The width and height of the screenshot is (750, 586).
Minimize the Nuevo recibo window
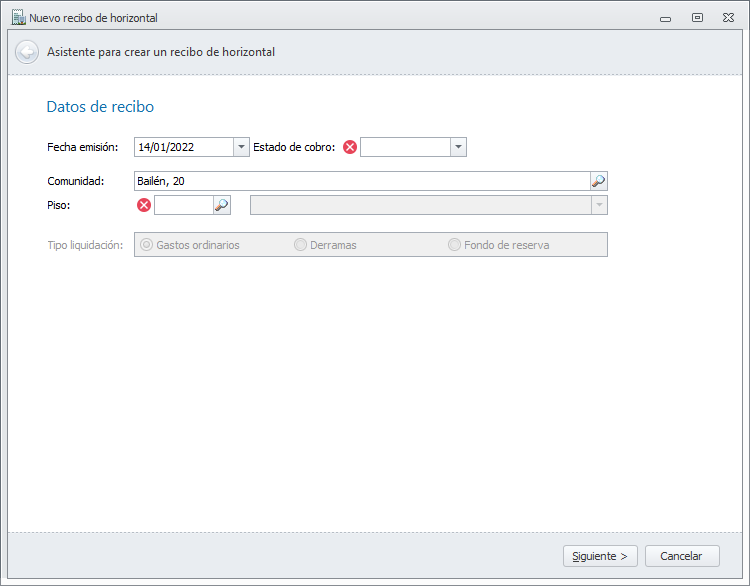[665, 19]
